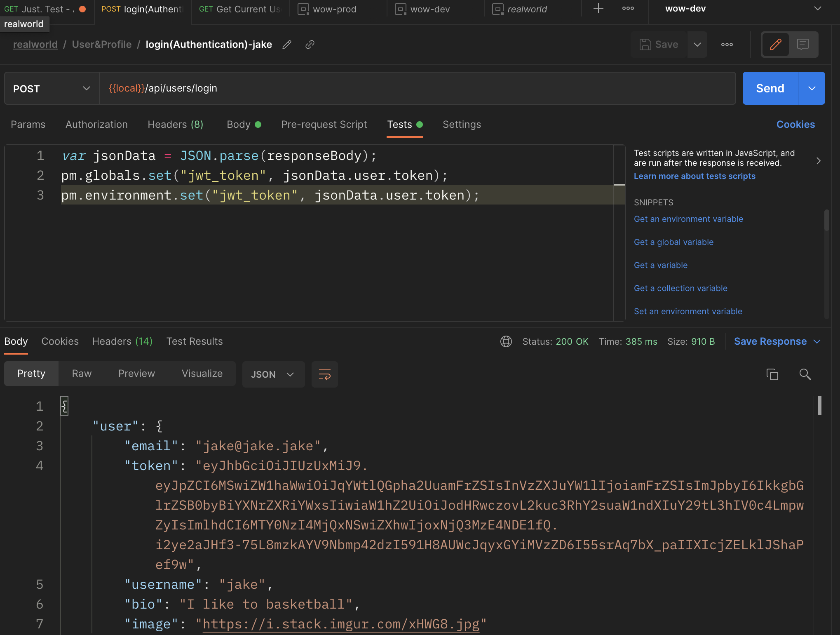This screenshot has width=840, height=635.
Task: Click the request URL input field
Action: point(416,88)
